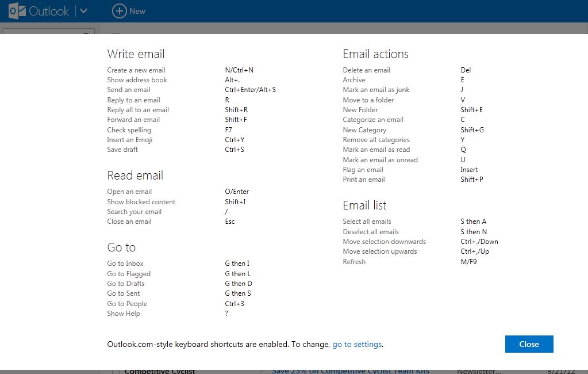The image size is (588, 374).
Task: Click the Outlook logo icon
Action: pos(17,11)
